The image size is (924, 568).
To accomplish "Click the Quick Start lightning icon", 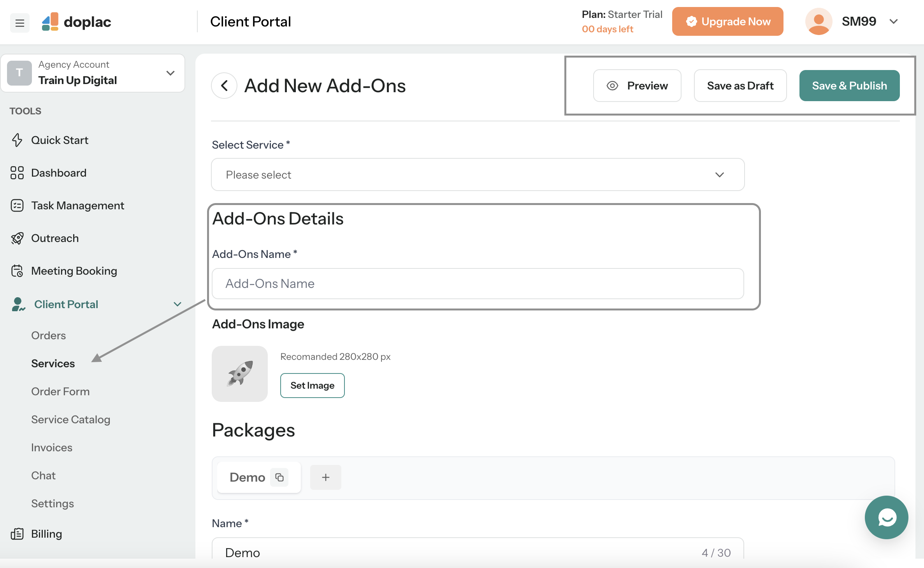I will pos(17,140).
